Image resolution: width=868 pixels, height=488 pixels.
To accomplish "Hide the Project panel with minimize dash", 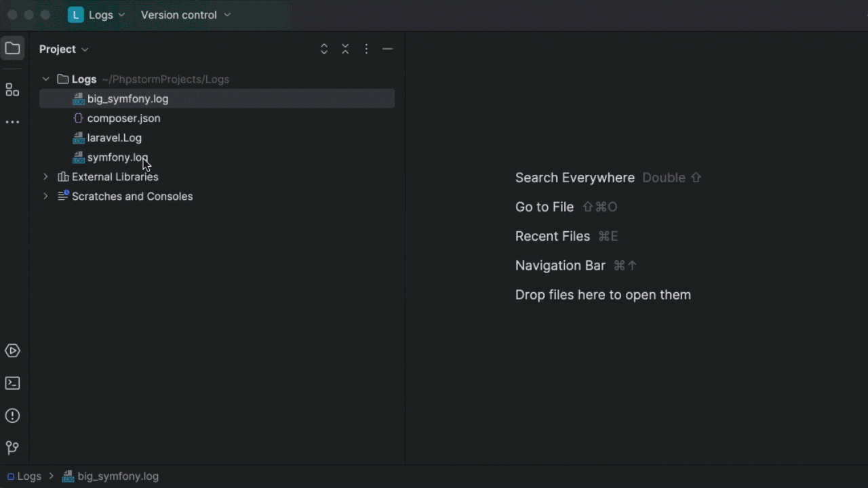I will (x=387, y=49).
